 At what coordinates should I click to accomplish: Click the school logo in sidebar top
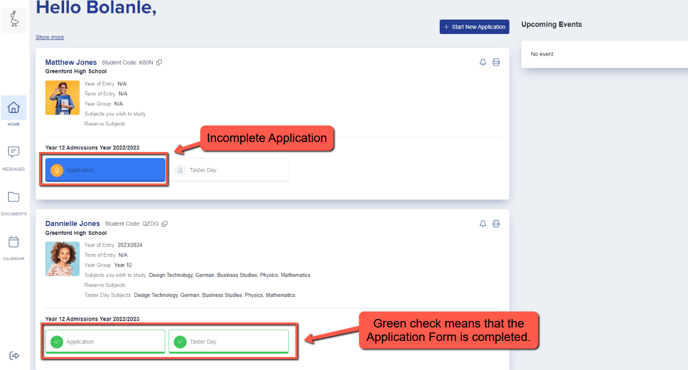point(14,20)
